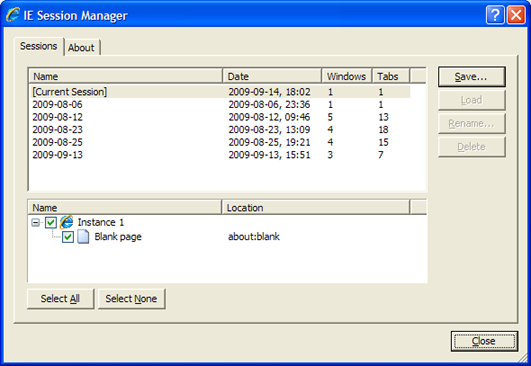
Task: Click the Rename... button
Action: click(x=471, y=123)
